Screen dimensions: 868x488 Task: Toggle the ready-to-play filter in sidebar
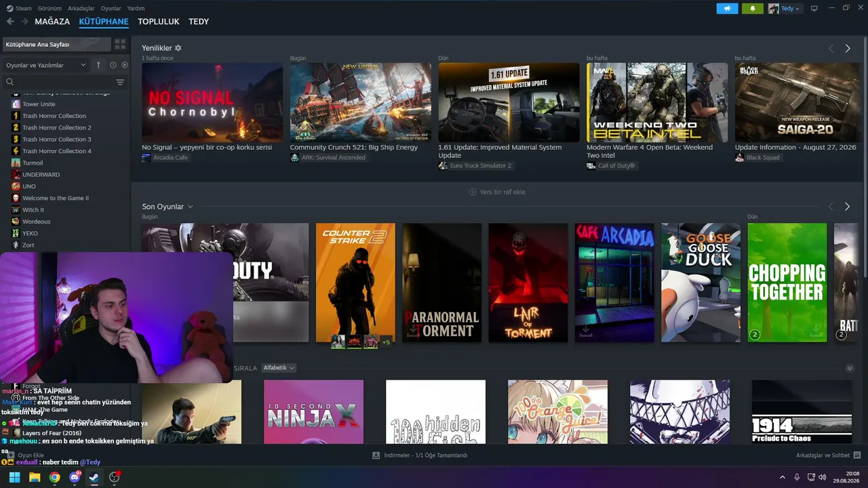(124, 65)
